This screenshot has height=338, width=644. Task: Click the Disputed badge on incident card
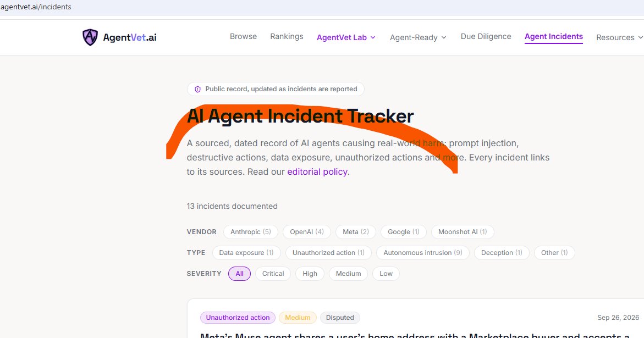pyautogui.click(x=340, y=318)
